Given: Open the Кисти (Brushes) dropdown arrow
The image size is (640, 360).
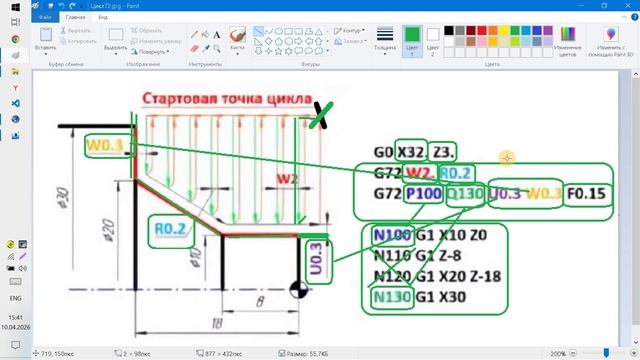Looking at the screenshot, I should pyautogui.click(x=238, y=53).
